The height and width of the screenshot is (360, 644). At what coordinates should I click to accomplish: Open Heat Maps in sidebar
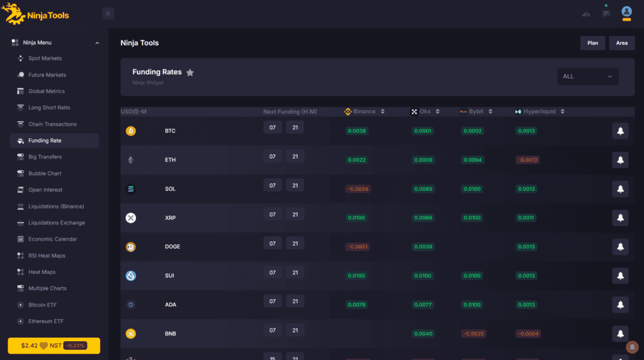point(42,272)
